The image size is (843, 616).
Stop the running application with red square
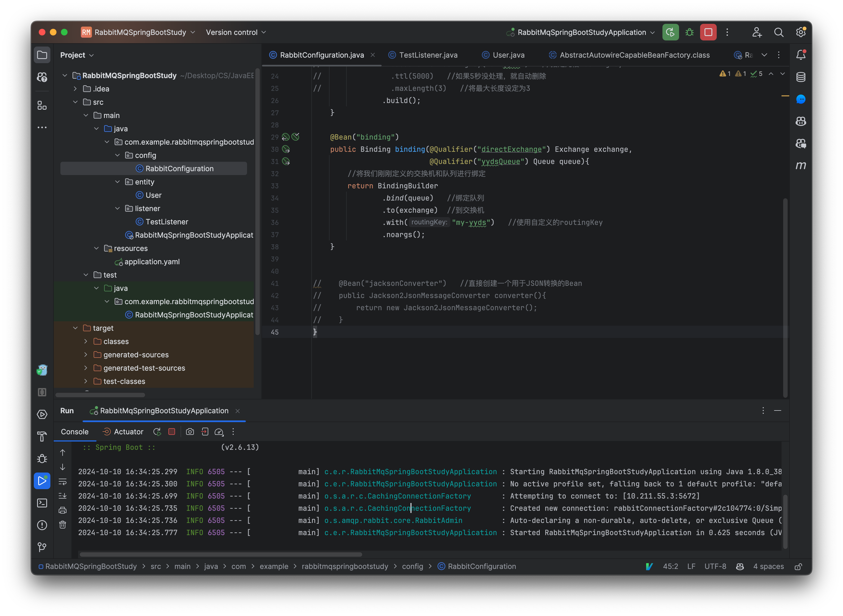tap(708, 32)
